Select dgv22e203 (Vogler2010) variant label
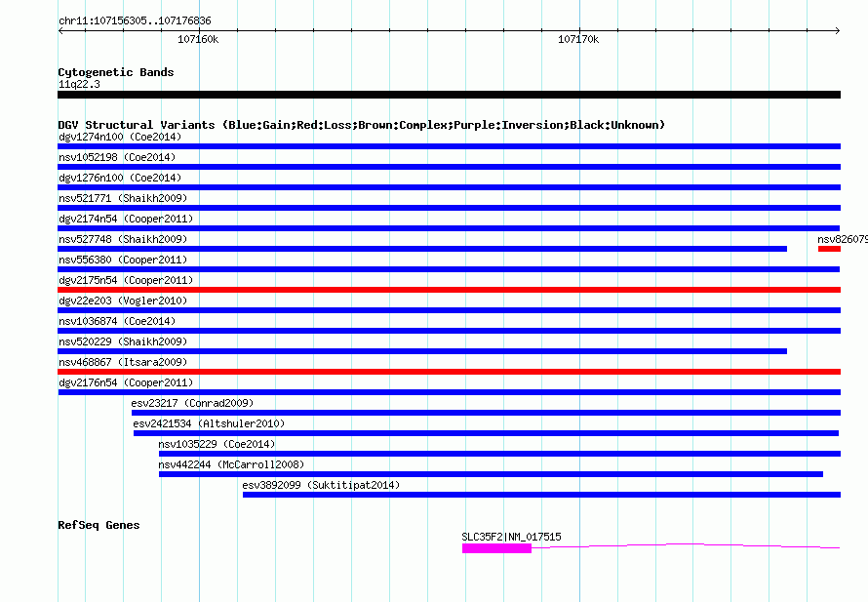Screen dimensions: 868x602 123,301
